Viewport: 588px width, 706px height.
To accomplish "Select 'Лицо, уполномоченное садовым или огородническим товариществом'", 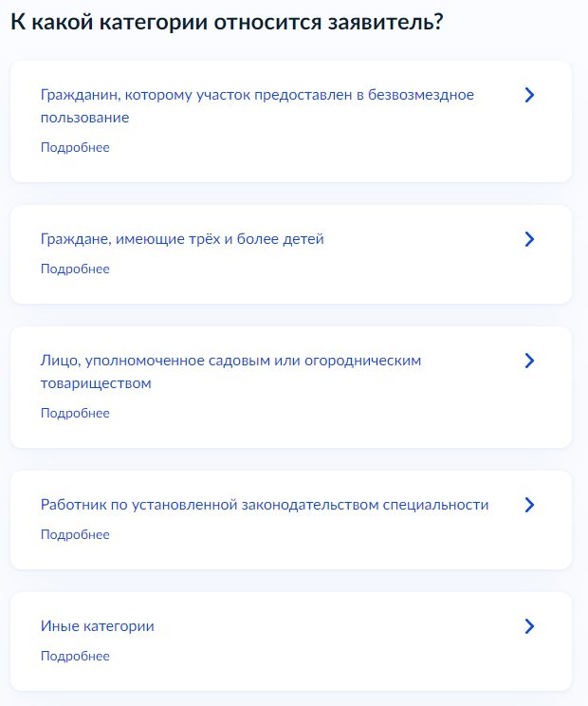I will point(230,372).
